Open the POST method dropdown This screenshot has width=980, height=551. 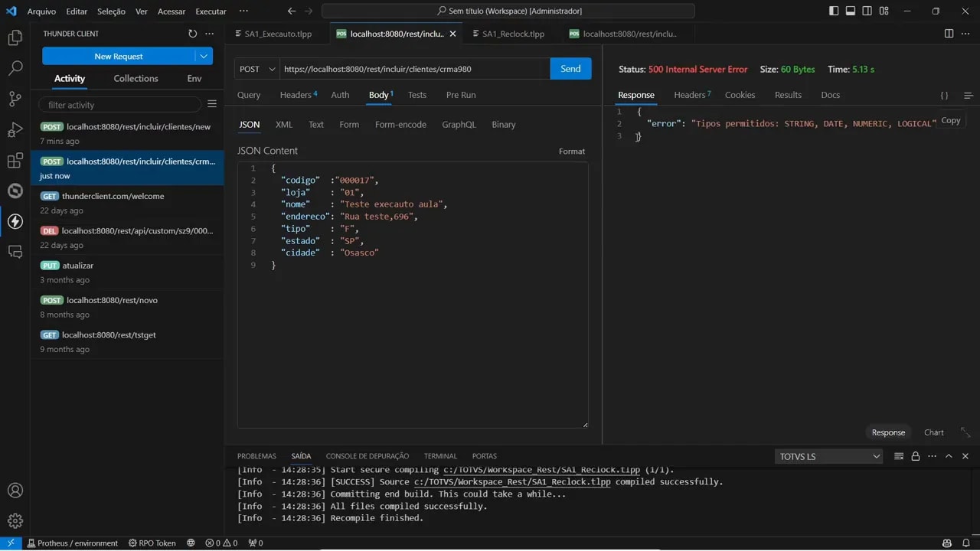tap(256, 68)
